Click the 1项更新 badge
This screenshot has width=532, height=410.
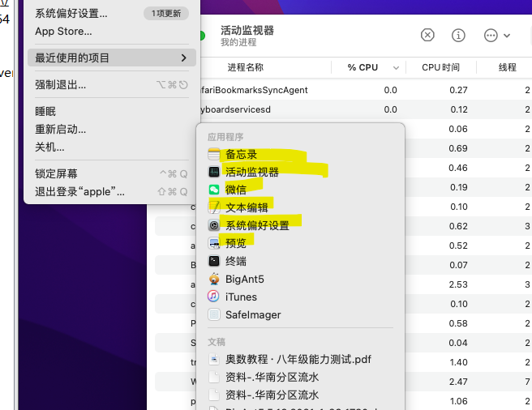[166, 14]
